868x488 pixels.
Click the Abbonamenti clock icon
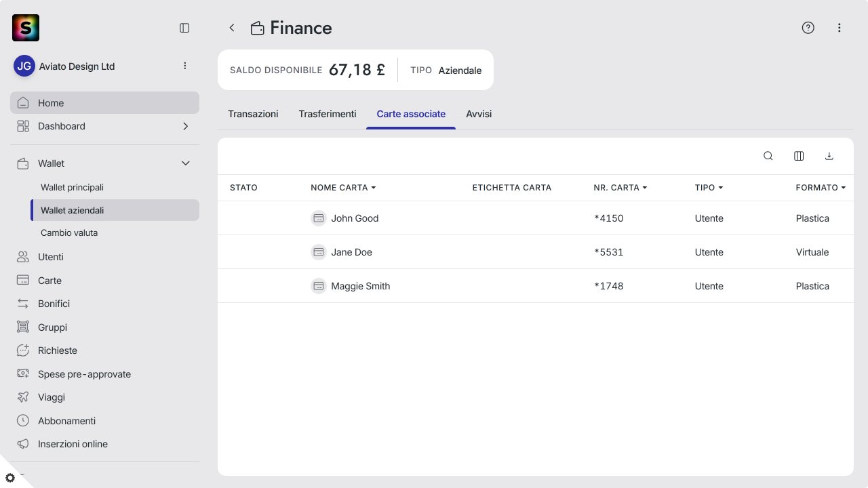coord(23,421)
